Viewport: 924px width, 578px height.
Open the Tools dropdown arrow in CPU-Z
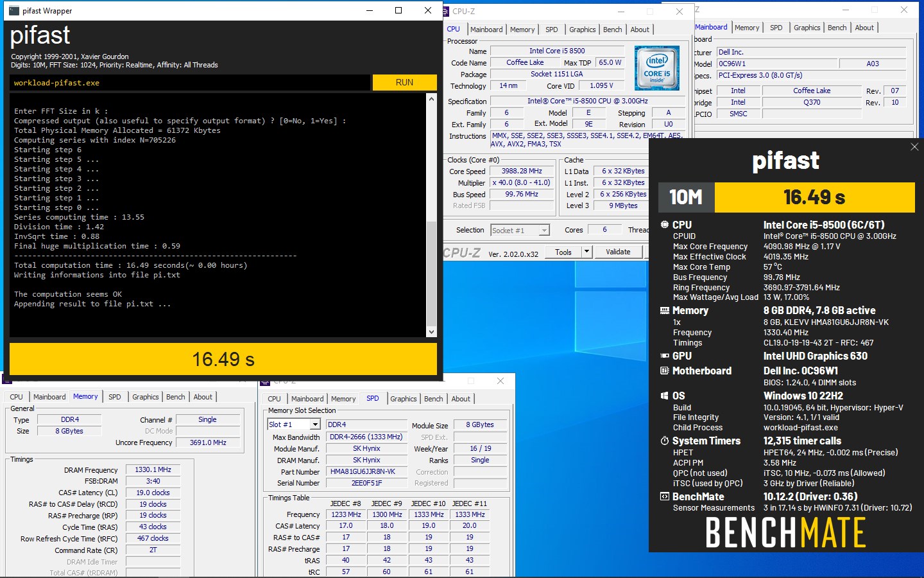pos(586,252)
